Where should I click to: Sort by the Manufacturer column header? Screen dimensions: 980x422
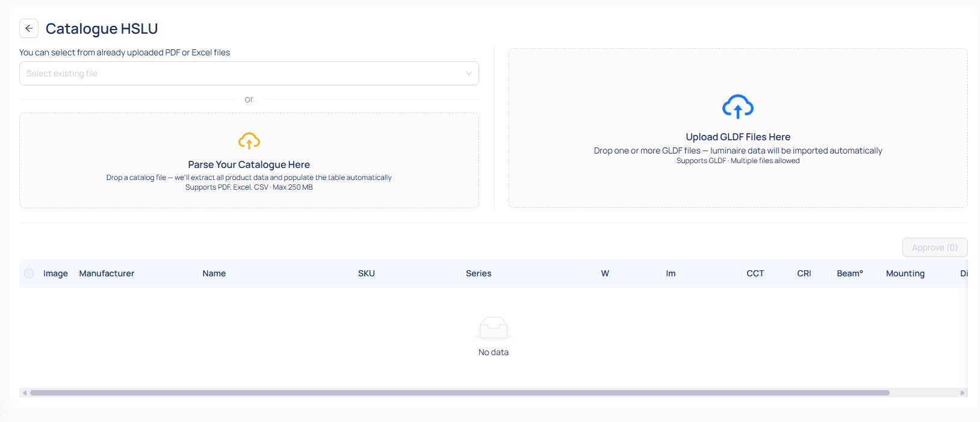pyautogui.click(x=107, y=273)
